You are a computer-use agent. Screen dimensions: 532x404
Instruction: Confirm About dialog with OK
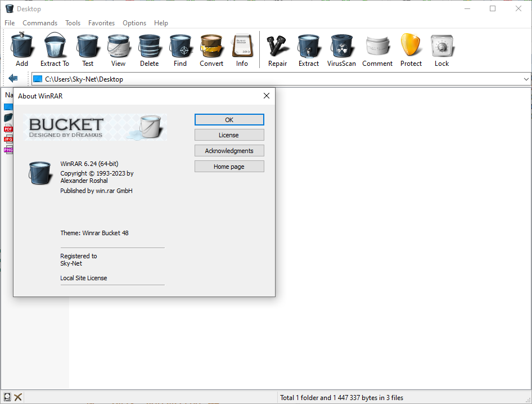pos(229,120)
